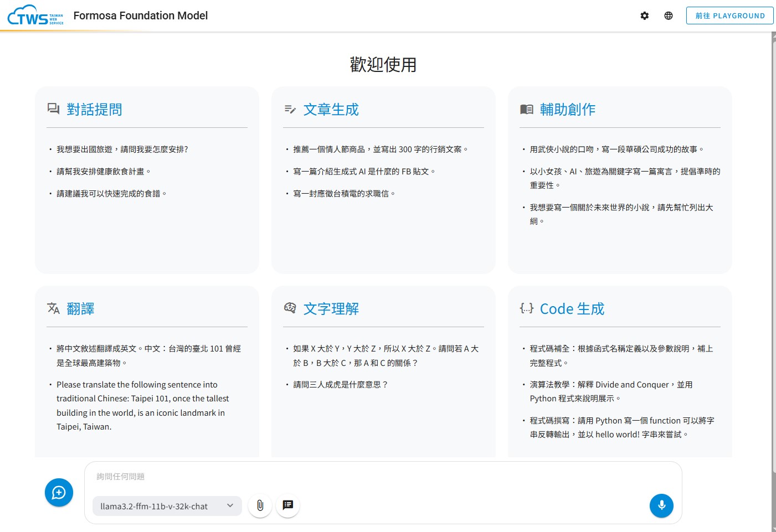Open the llama3.2-ffm-11b-v-32k-chat model dropdown

coord(166,506)
